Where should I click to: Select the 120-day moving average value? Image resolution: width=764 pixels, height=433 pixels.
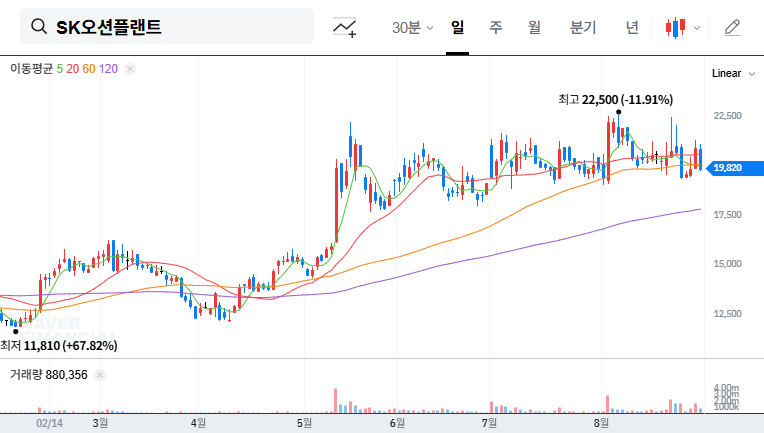coord(108,69)
